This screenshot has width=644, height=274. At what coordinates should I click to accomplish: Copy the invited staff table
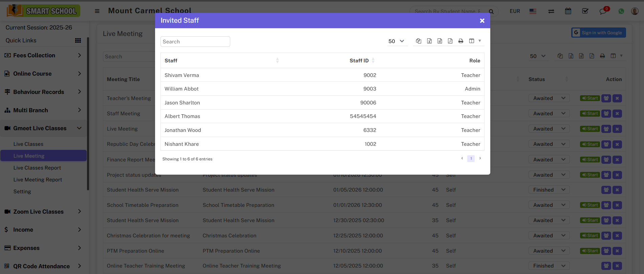pos(418,41)
